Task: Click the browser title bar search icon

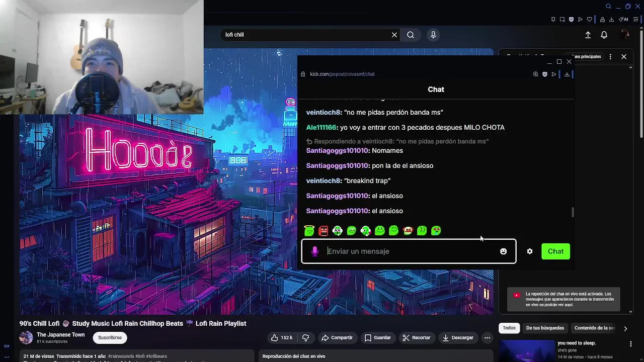Action: tap(608, 7)
